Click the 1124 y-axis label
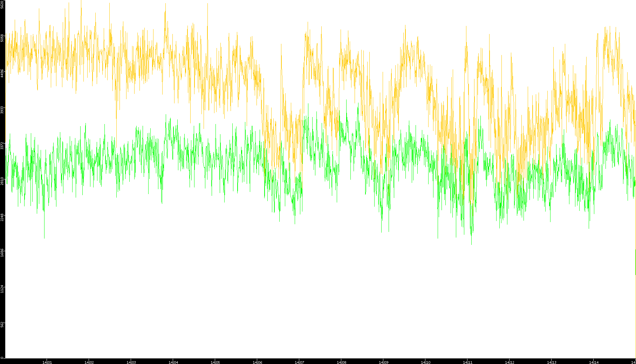 (x=2, y=289)
